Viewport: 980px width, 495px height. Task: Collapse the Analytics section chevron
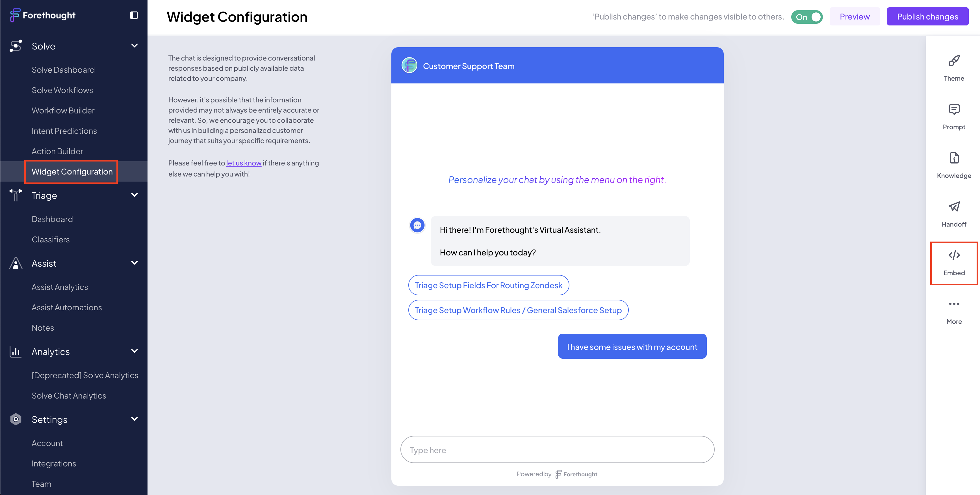[x=134, y=351]
